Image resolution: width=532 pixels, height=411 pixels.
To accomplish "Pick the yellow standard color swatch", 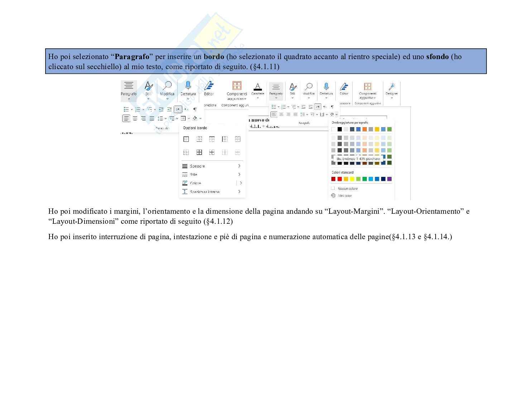I will 352,179.
